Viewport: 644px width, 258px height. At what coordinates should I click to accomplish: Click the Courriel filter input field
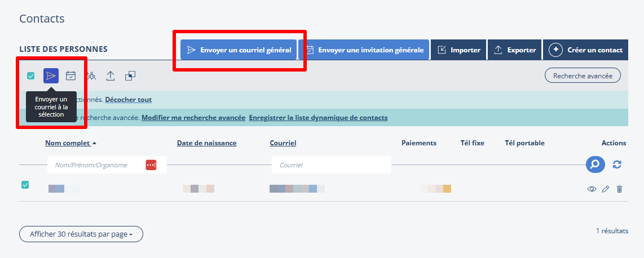[332, 165]
